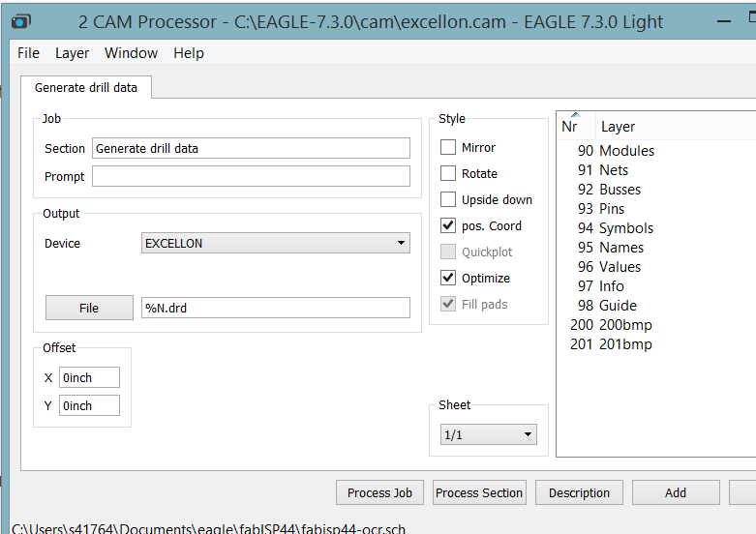
Task: Click the Offset Y field
Action: (x=89, y=405)
